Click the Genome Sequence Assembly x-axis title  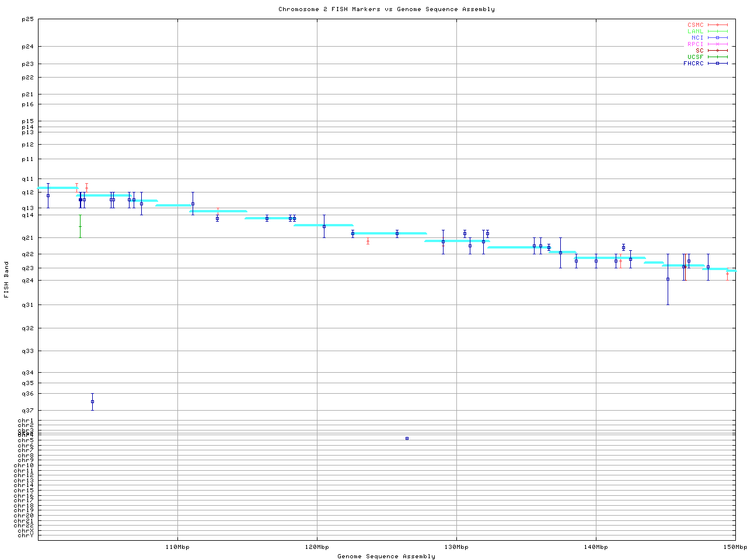[x=386, y=556]
